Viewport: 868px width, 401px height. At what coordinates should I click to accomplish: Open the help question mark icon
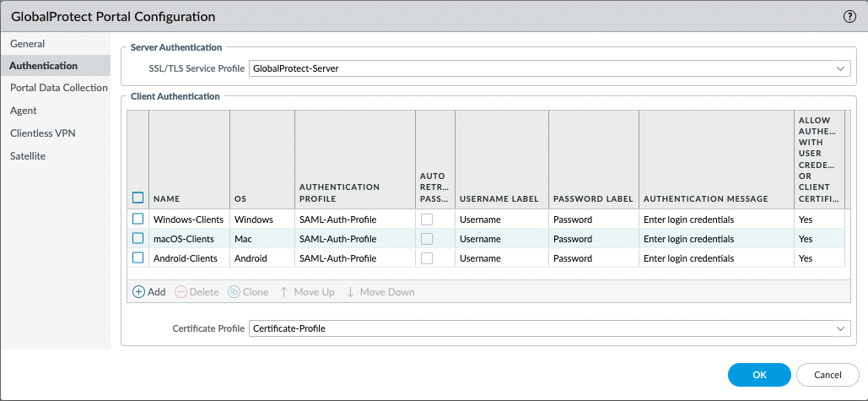[849, 17]
